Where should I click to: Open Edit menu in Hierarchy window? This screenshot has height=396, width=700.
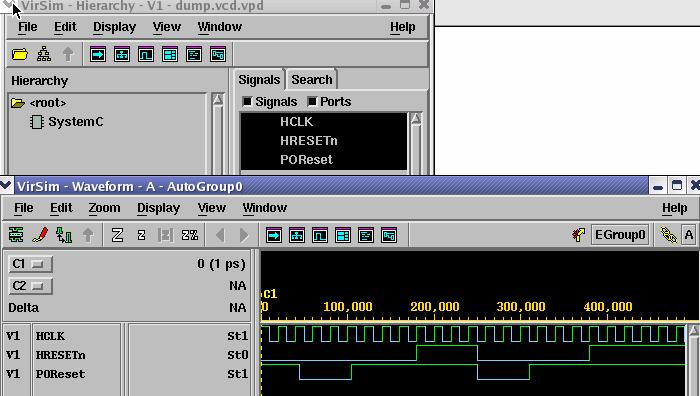[65, 27]
